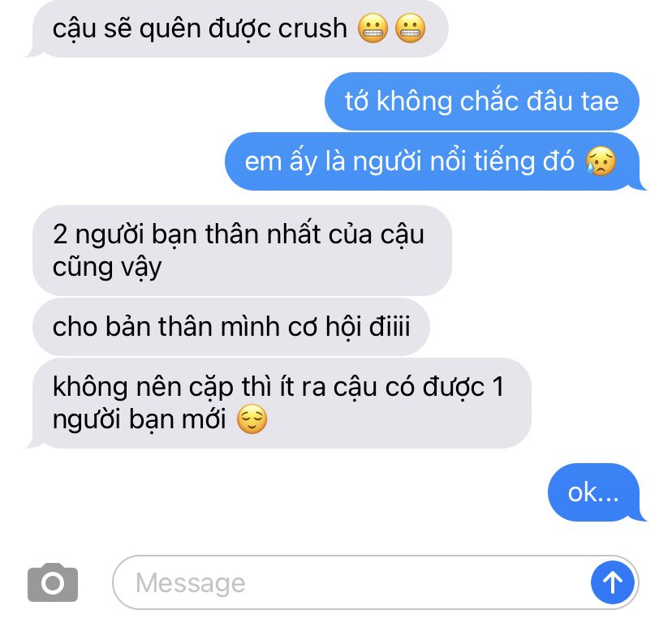This screenshot has height=627, width=672.
Task: Tap the second grimacing emoji after 'crush'
Action: coord(410,28)
